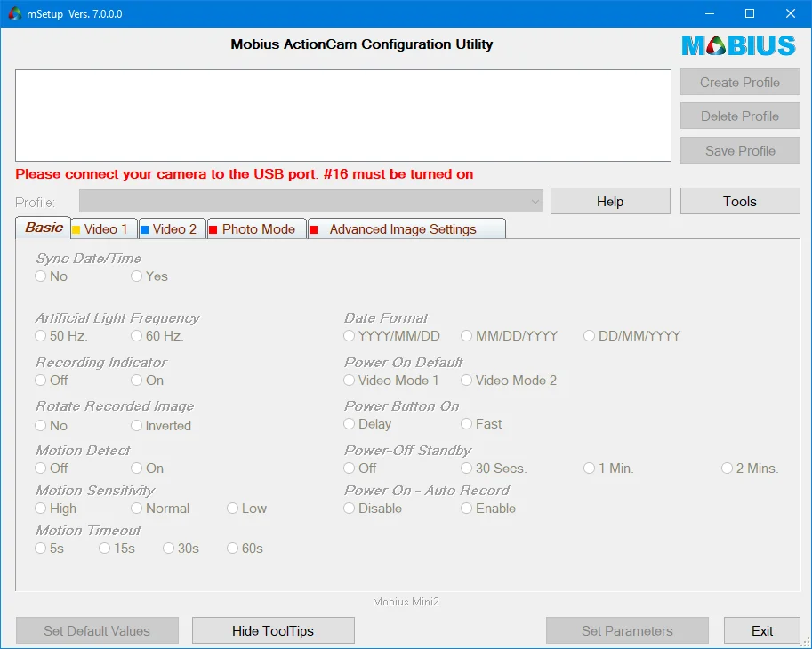Image resolution: width=812 pixels, height=649 pixels.
Task: Click the Set Parameters button
Action: click(x=627, y=631)
